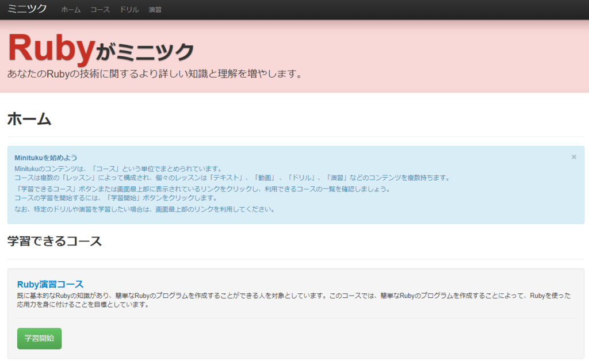
Task: Click the tagline あなたのRubyの技術に関する text
Action: click(155, 74)
